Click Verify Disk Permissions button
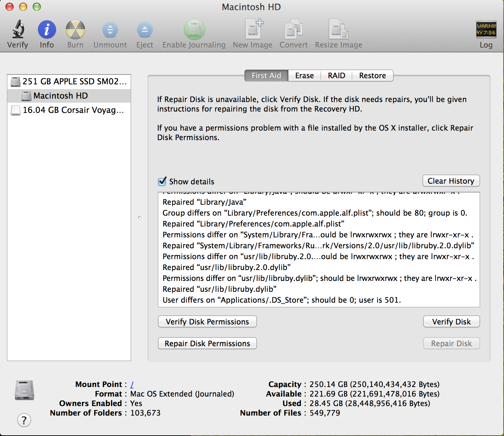Viewport: 504px width, 436px height. [x=207, y=322]
